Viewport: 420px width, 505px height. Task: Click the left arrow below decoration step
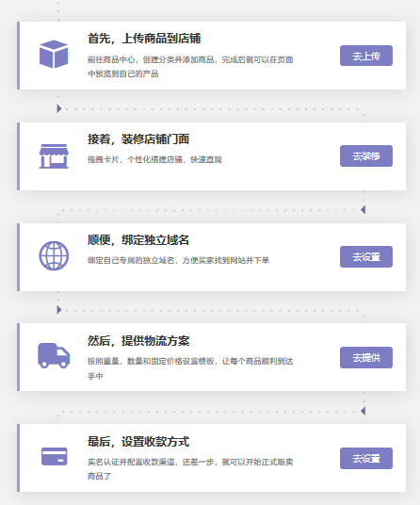363,210
